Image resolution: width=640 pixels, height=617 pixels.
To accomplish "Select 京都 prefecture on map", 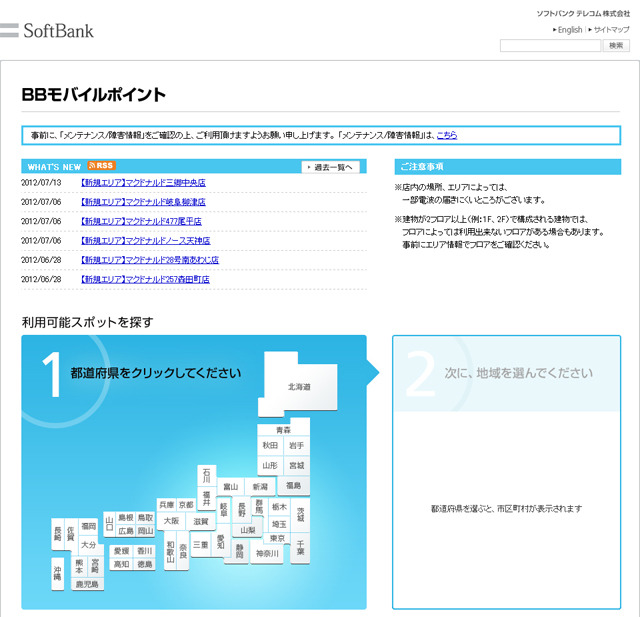I will (186, 505).
